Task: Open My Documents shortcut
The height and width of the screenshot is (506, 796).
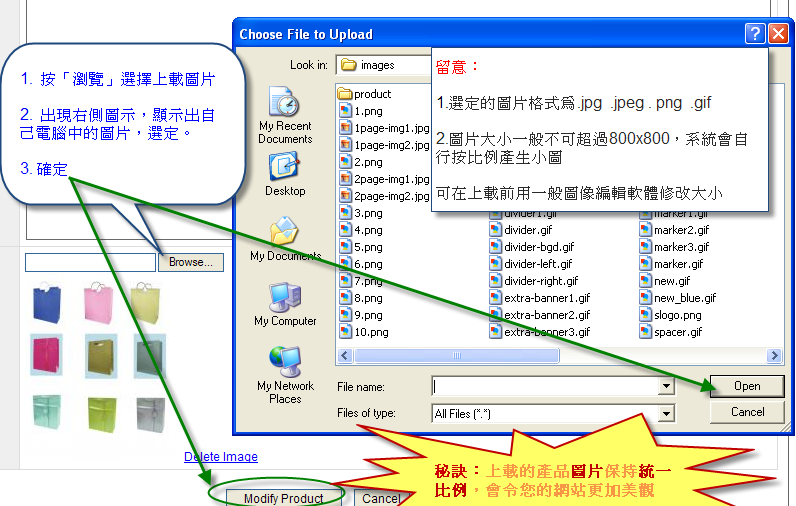Action: tap(285, 240)
